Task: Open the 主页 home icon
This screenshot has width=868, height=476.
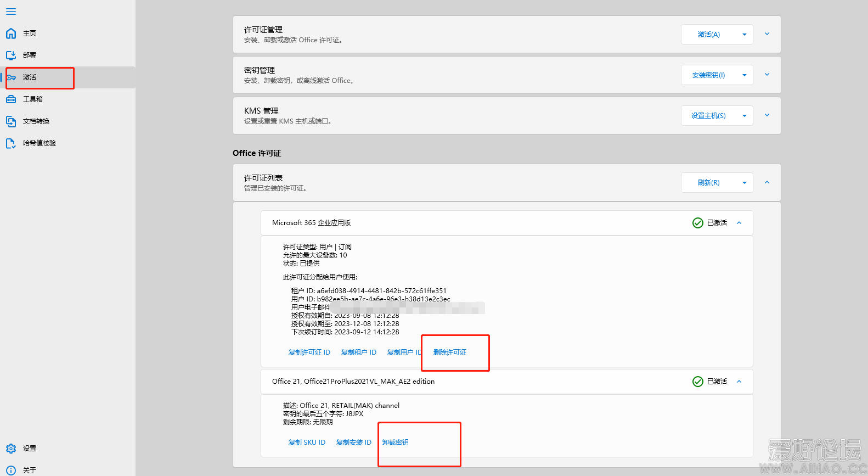Action: point(11,33)
